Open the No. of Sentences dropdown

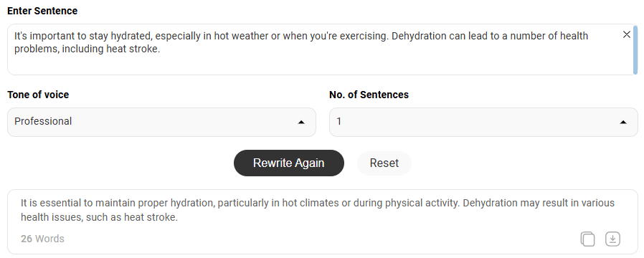(x=483, y=122)
